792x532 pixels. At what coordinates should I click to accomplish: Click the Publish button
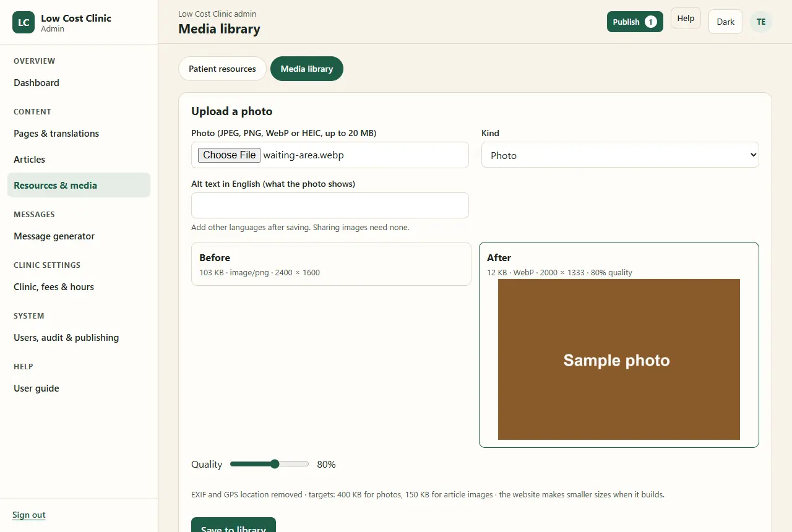point(635,22)
